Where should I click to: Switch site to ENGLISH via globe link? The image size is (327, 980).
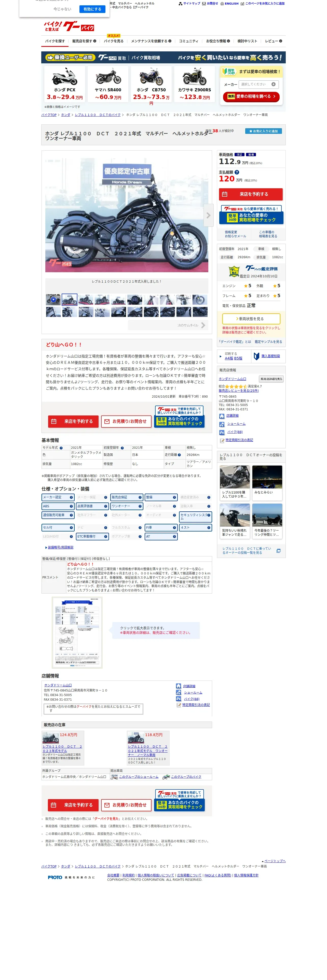[229, 3]
